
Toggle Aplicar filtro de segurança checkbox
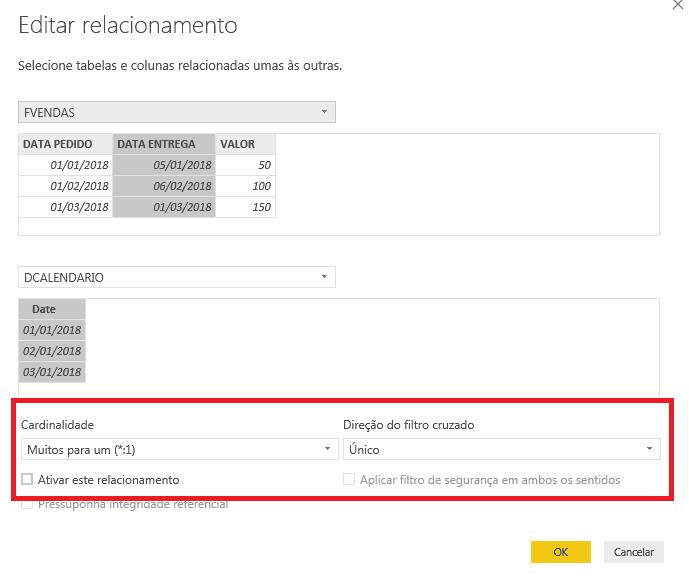(349, 479)
